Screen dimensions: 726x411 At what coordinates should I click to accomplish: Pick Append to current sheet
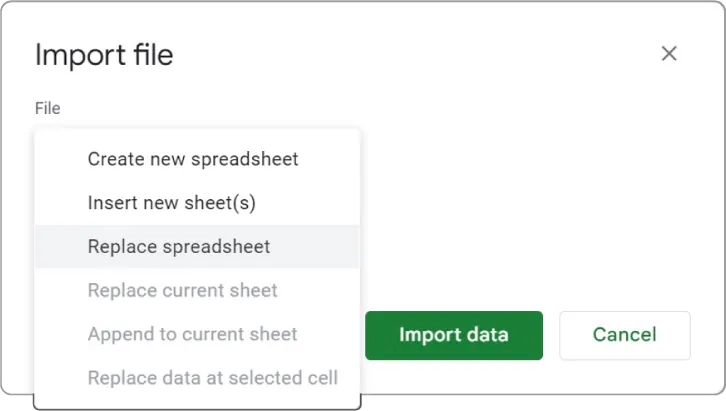(193, 335)
